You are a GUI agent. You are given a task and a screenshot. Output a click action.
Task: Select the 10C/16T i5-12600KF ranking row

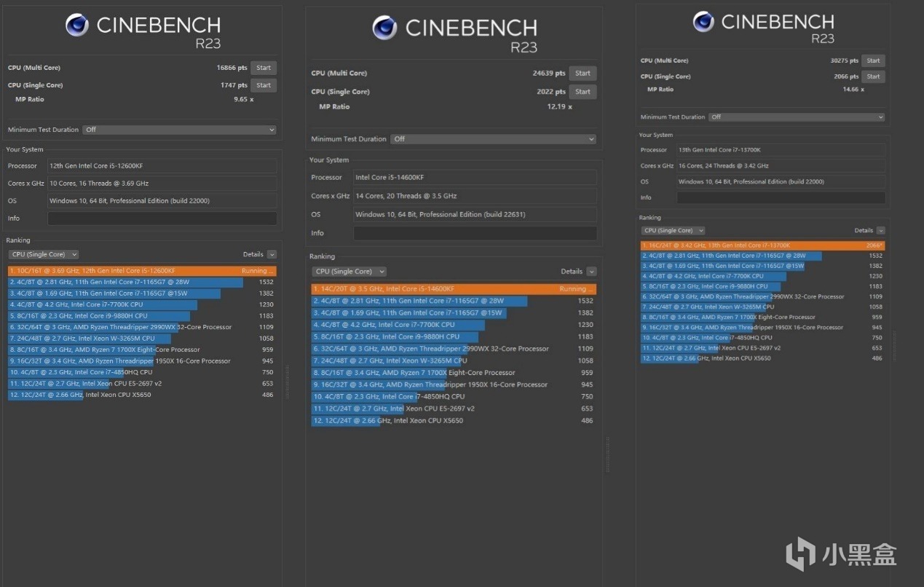(143, 271)
